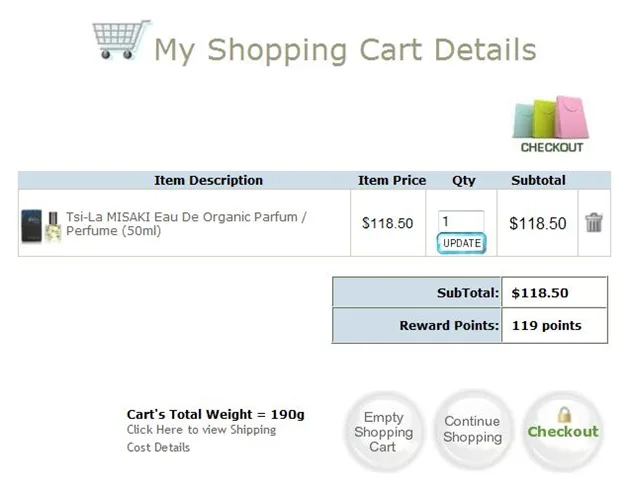628x492 pixels.
Task: Remove the item with the trash icon
Action: [x=594, y=223]
